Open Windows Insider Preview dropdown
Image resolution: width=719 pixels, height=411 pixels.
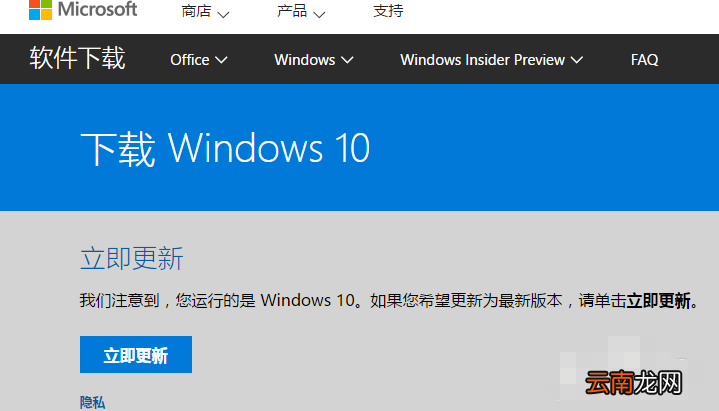491,60
